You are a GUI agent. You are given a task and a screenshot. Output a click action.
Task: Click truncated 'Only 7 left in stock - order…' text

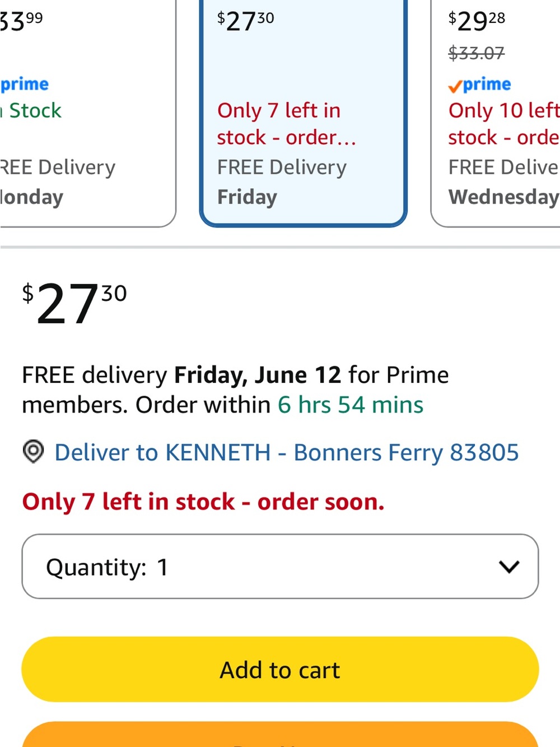point(287,124)
